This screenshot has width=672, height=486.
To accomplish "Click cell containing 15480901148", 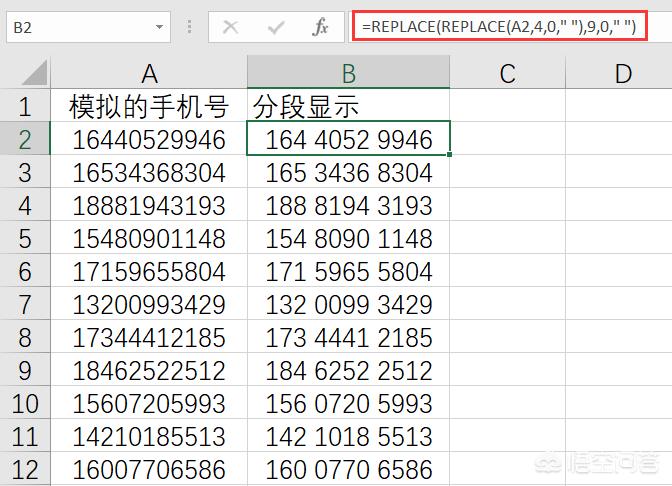I will [x=149, y=237].
